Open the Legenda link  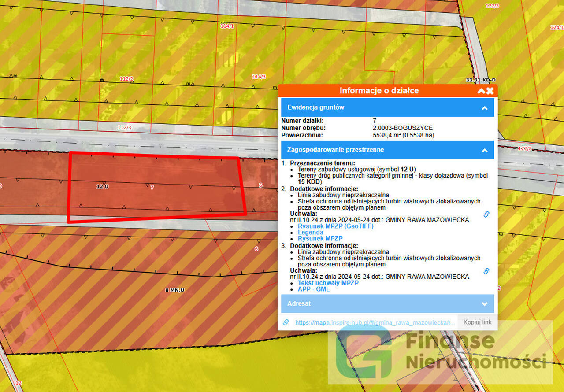[x=310, y=232]
